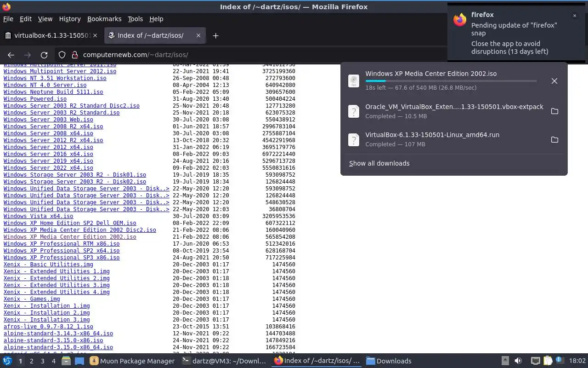Switch to virtual desktop 4
Image resolution: width=588 pixels, height=368 pixels.
tap(53, 361)
